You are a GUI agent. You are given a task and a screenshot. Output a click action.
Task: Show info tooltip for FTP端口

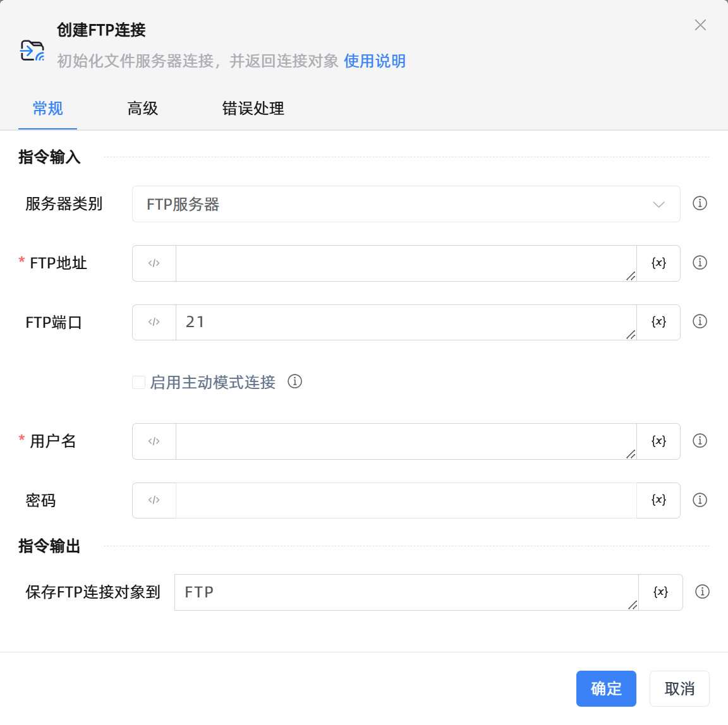[700, 321]
